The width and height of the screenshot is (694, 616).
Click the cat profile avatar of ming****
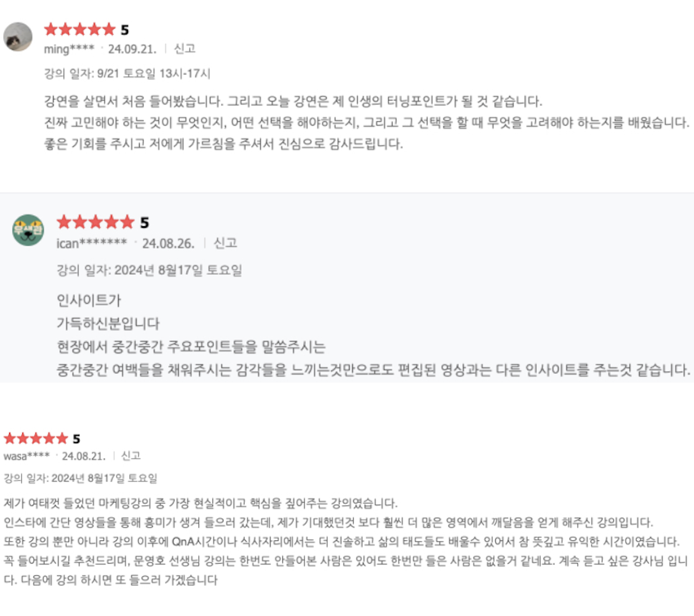18,37
